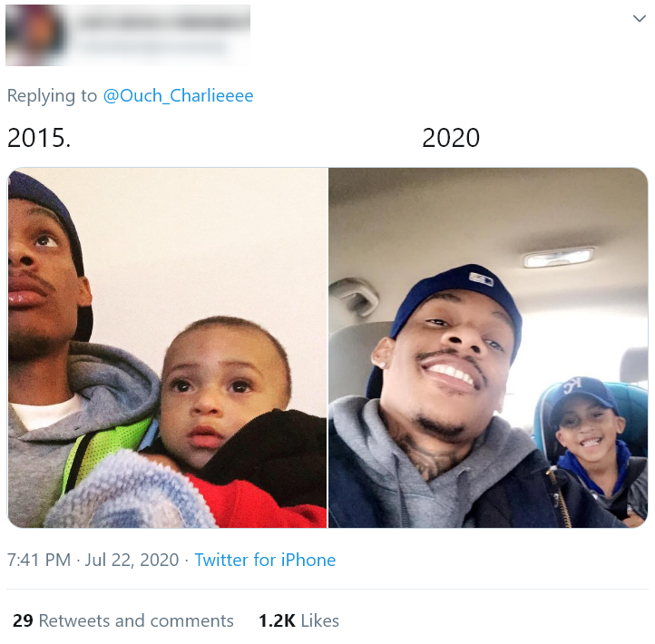
Task: Click the blurred username handle below the name
Action: (154, 46)
